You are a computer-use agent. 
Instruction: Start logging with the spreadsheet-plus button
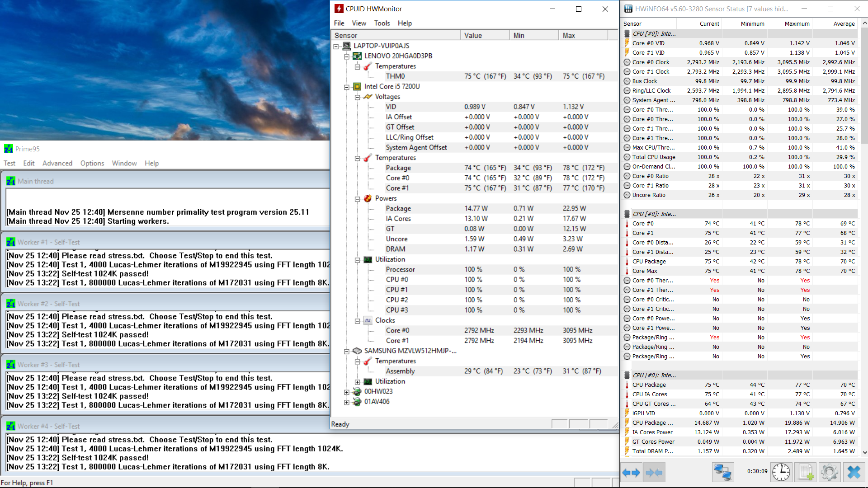click(806, 473)
